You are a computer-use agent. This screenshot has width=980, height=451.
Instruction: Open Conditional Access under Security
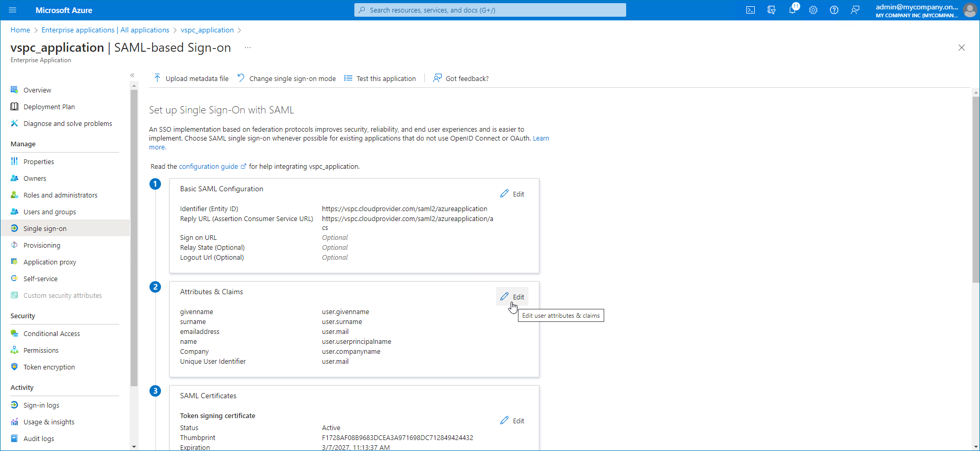coord(65,333)
